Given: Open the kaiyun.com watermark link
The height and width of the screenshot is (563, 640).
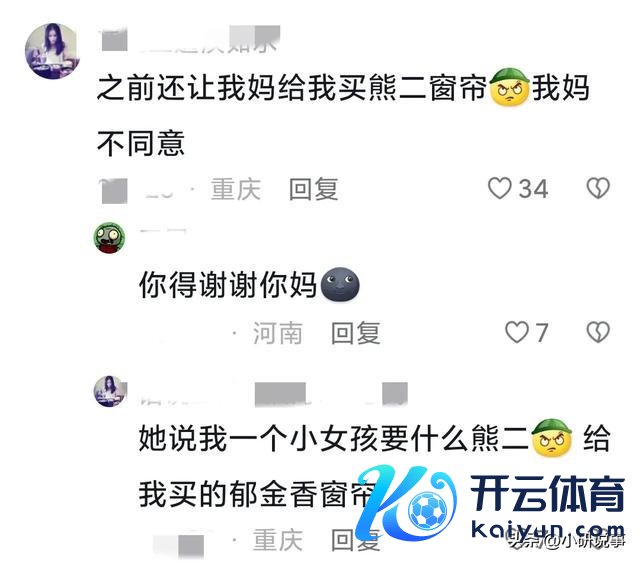Looking at the screenshot, I should (x=548, y=530).
